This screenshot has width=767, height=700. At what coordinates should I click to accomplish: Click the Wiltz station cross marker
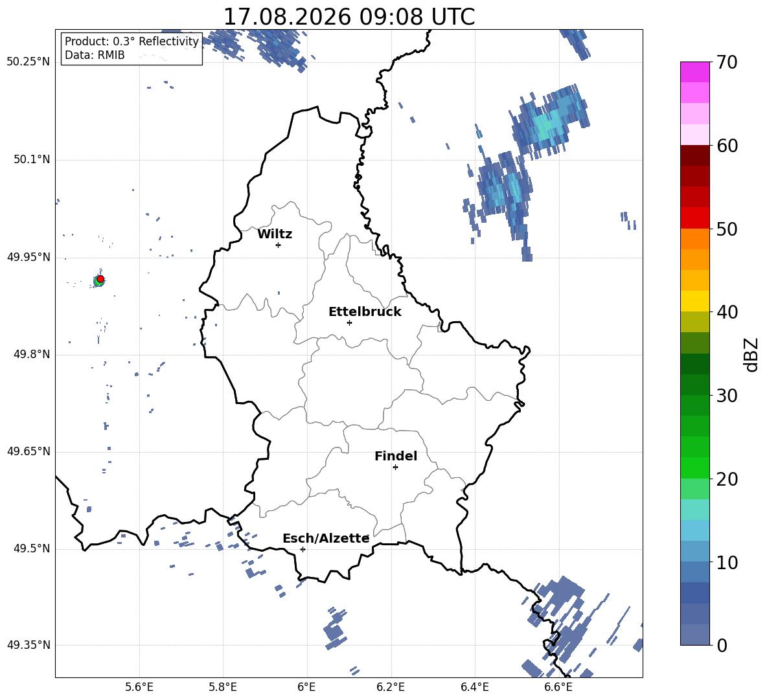[x=279, y=245]
